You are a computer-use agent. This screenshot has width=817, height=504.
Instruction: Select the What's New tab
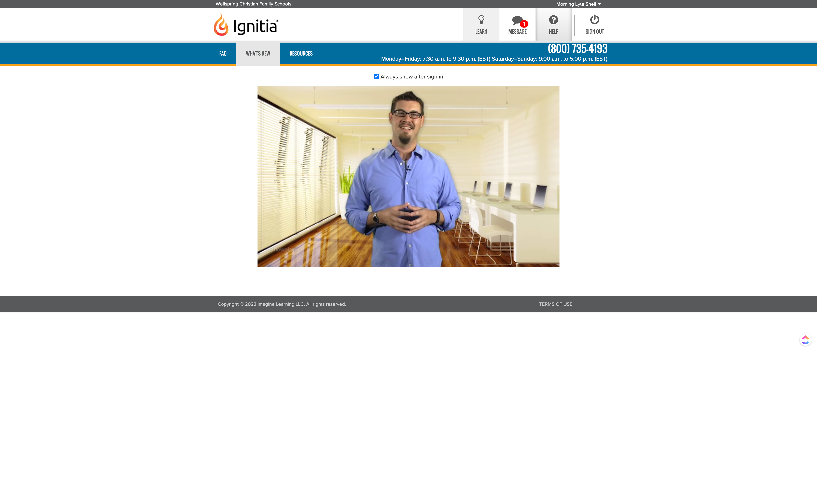(x=258, y=53)
